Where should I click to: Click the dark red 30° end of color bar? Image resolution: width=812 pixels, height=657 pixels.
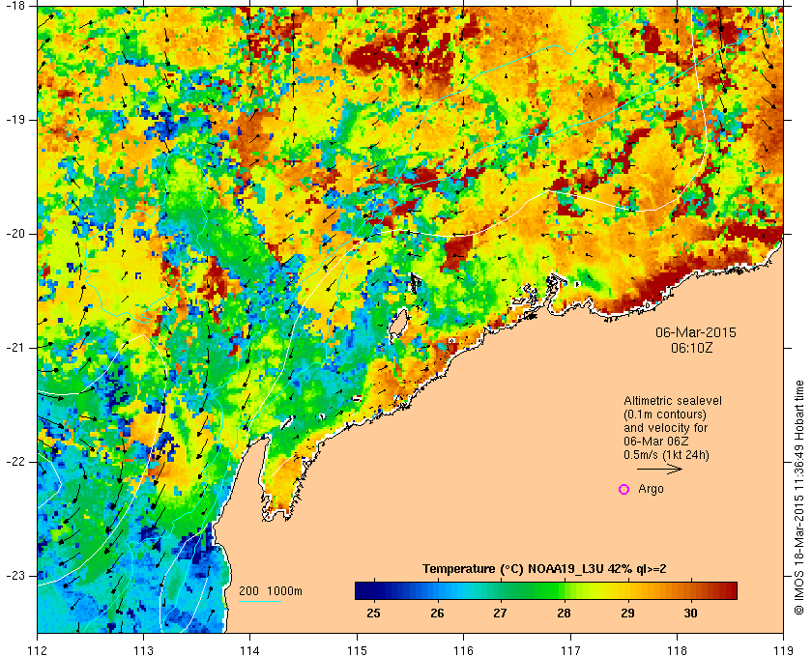(729, 590)
